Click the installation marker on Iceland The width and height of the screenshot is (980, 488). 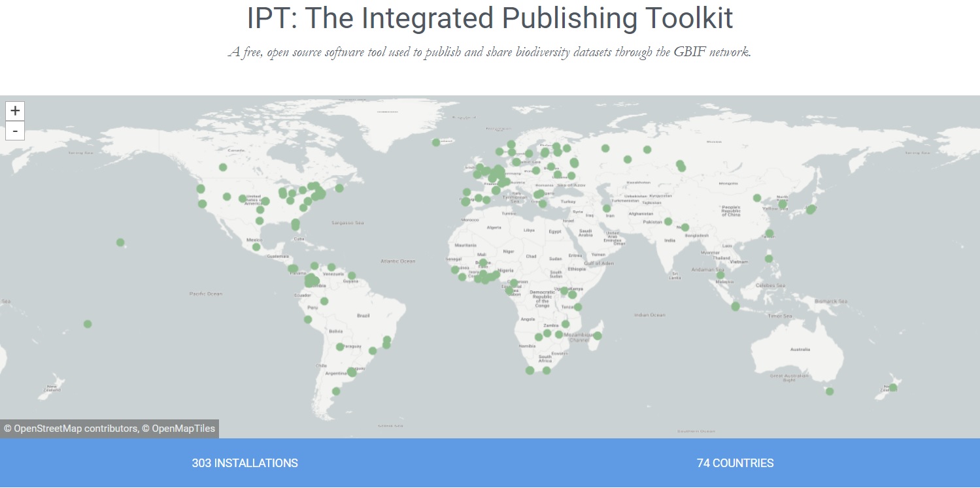[436, 142]
